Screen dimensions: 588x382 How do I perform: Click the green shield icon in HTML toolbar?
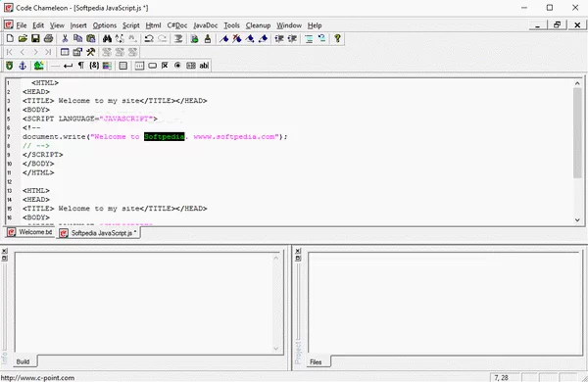click(10, 66)
